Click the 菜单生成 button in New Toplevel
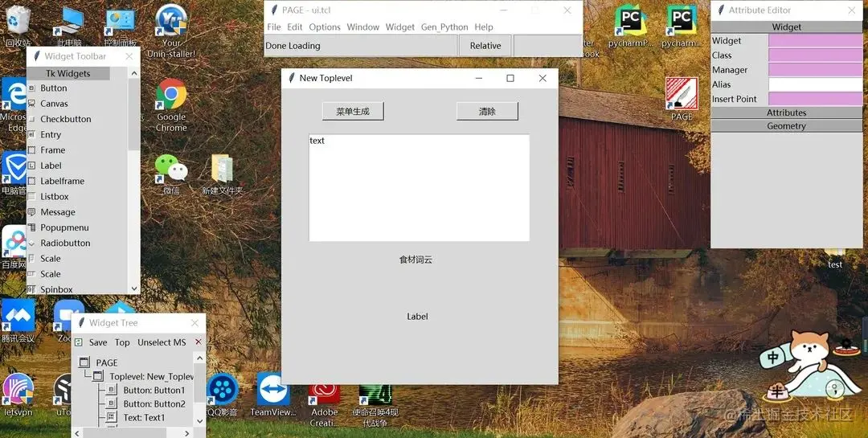 (353, 111)
